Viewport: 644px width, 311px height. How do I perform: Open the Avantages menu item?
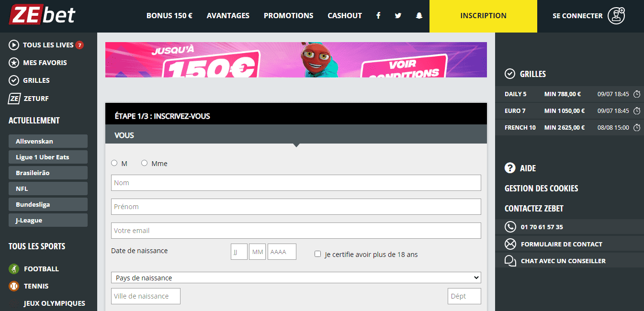point(228,16)
